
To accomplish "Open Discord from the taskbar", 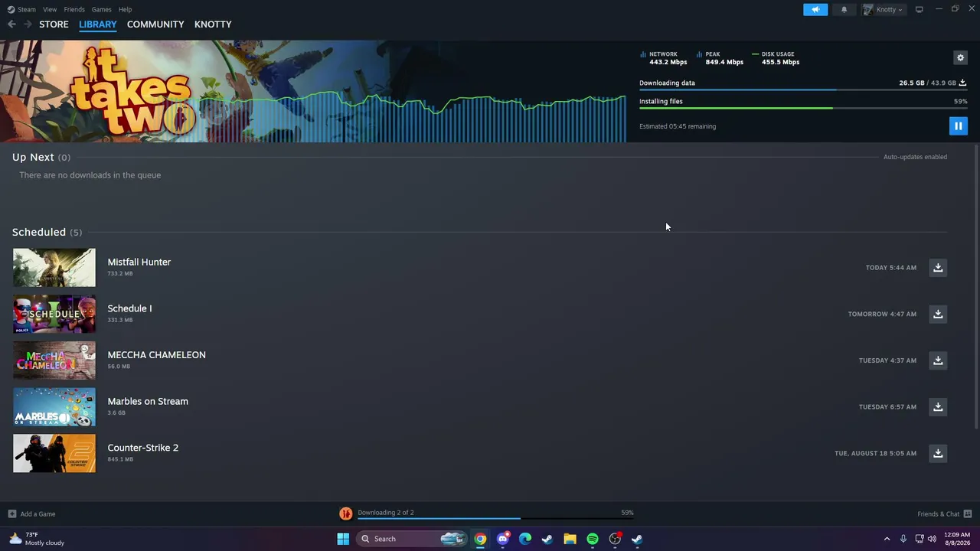I will pos(502,539).
